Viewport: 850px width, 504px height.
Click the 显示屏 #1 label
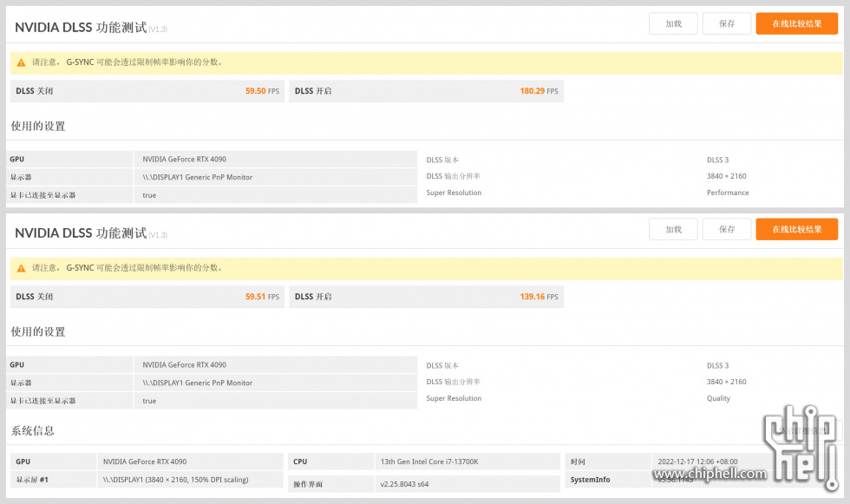32,480
